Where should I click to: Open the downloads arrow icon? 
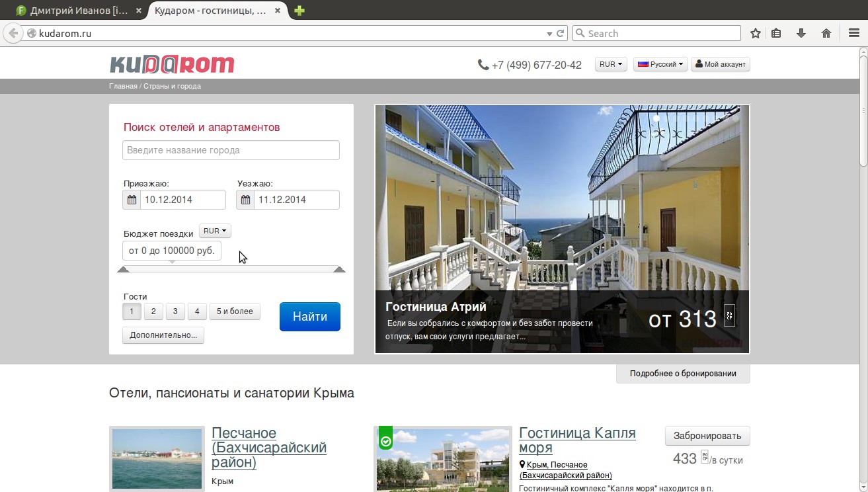[x=801, y=33]
